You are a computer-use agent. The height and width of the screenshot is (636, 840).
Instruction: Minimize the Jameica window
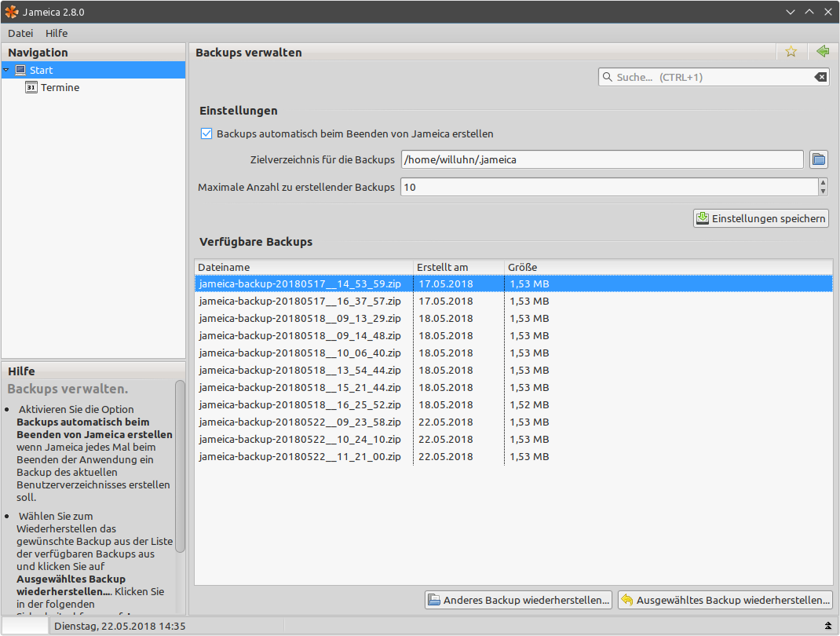point(791,12)
